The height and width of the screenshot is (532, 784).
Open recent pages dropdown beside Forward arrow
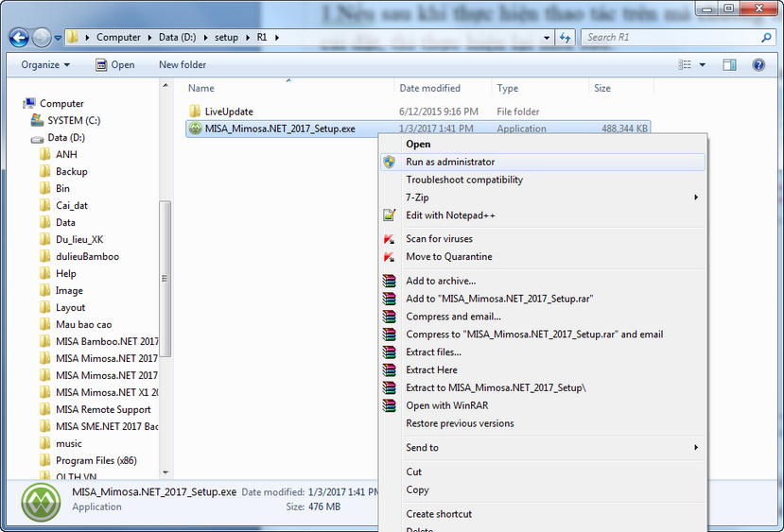pos(58,38)
